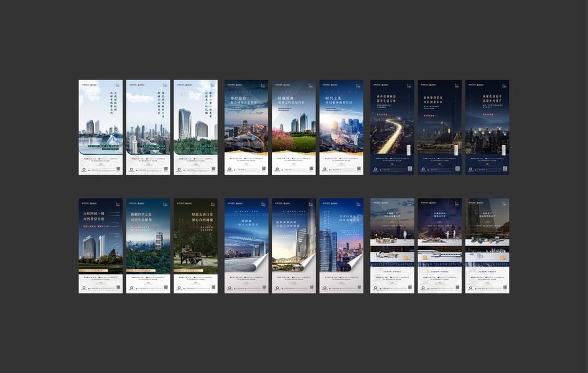Open the white poster with twisted tower above trees

(x=196, y=127)
